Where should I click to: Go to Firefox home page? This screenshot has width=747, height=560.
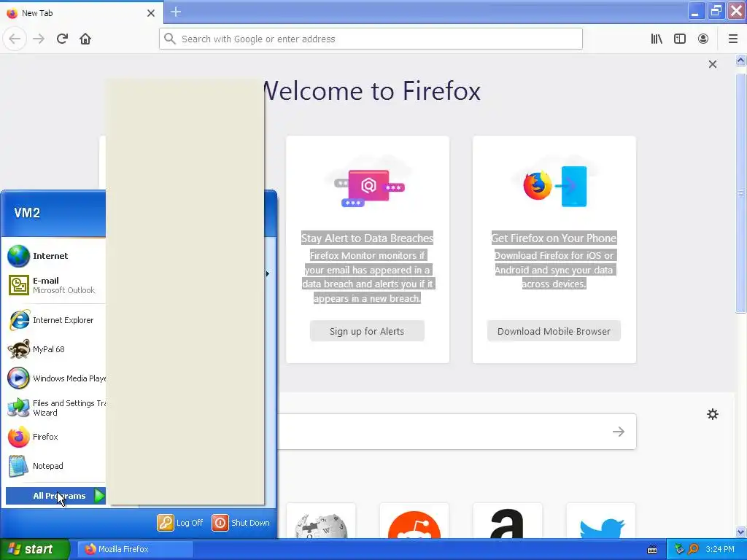pos(85,39)
